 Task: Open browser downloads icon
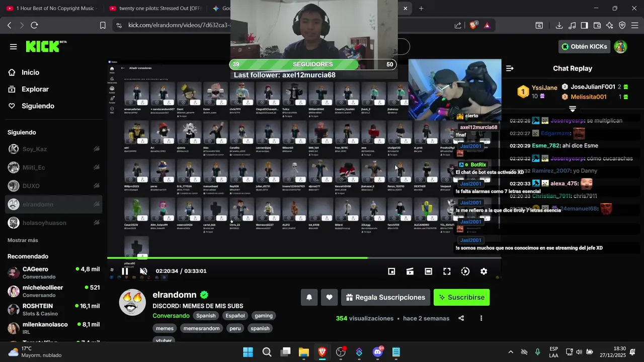tap(559, 25)
